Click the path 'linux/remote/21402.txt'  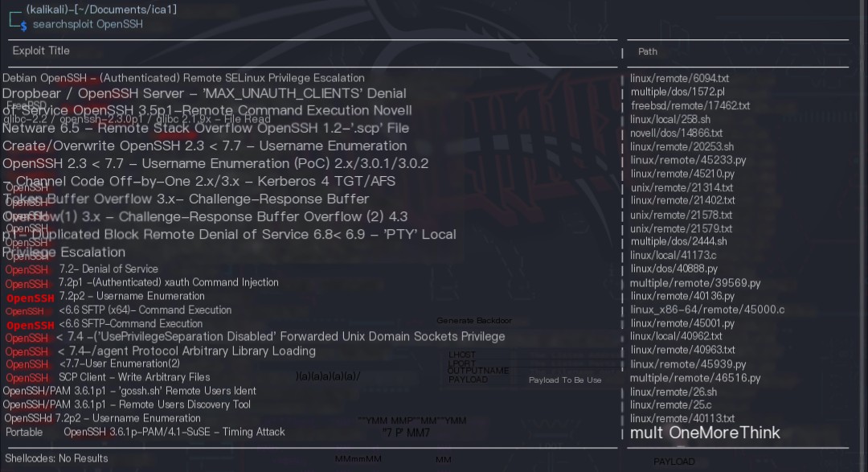pos(682,200)
